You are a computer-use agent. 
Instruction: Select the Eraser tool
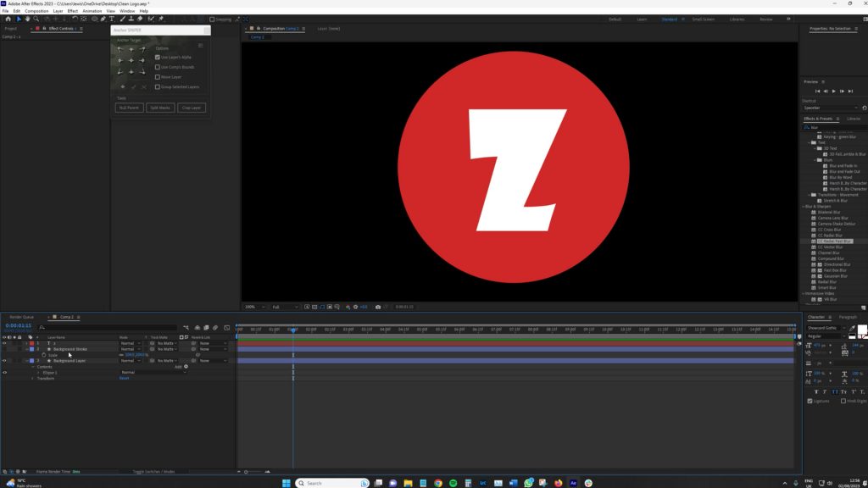pyautogui.click(x=140, y=19)
